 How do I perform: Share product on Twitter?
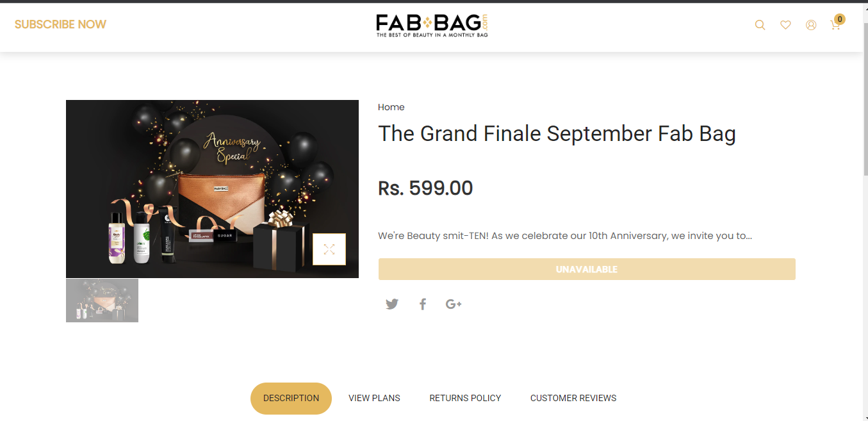click(392, 304)
